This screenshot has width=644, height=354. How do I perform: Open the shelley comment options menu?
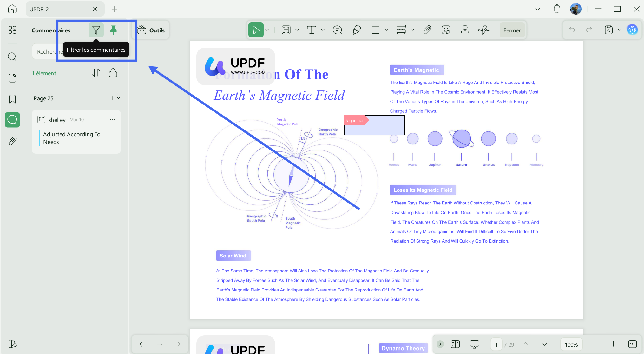(113, 119)
